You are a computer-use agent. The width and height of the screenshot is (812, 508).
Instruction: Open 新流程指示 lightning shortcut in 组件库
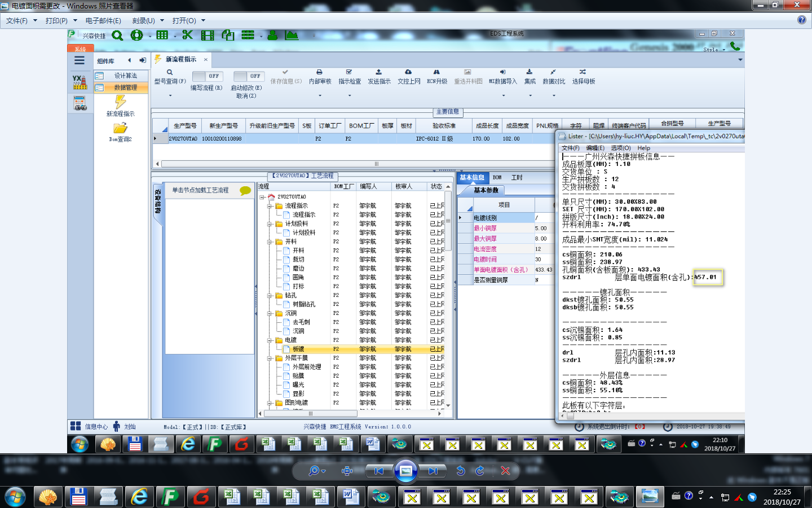click(x=120, y=106)
